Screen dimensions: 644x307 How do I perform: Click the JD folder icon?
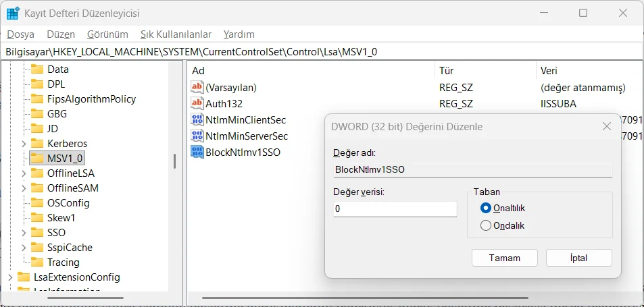(37, 129)
